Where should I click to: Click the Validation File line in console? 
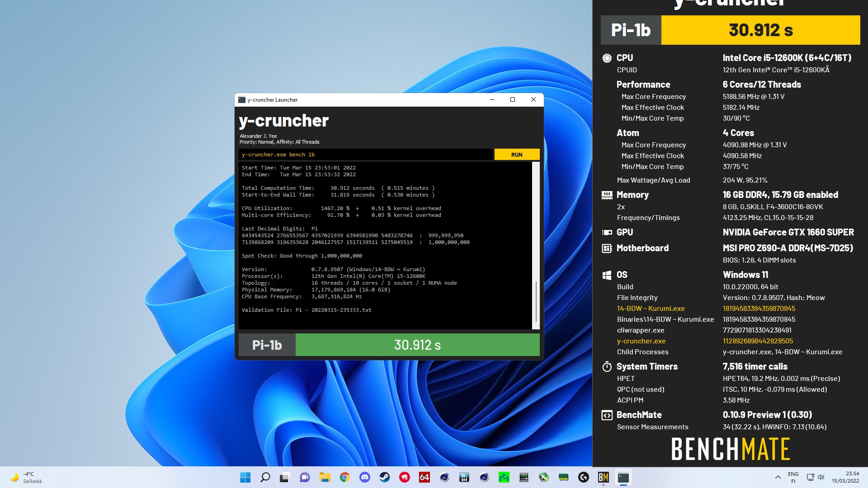(307, 310)
